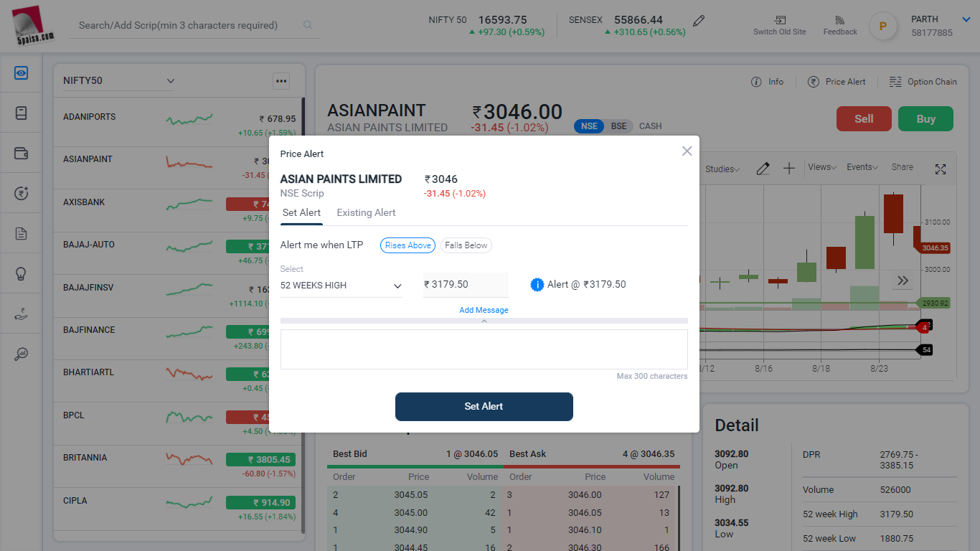Image resolution: width=980 pixels, height=551 pixels.
Task: Switch exchange to NSE
Action: 589,126
